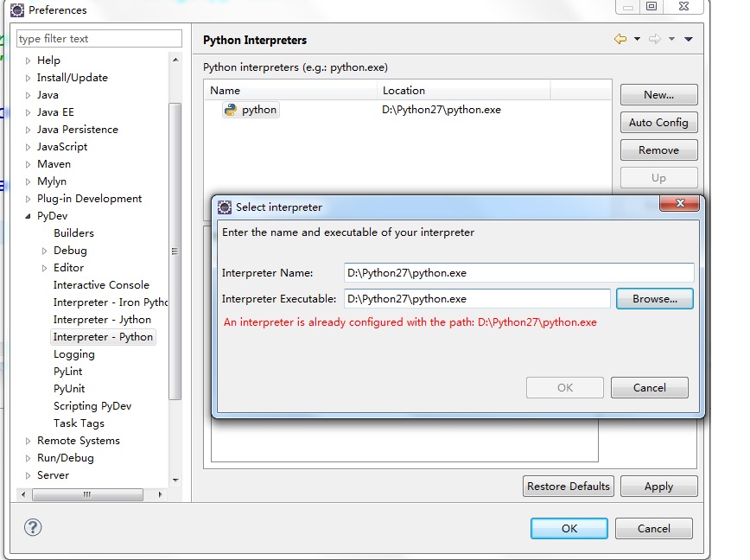750x560 pixels.
Task: Click the Location column header
Action: (463, 91)
